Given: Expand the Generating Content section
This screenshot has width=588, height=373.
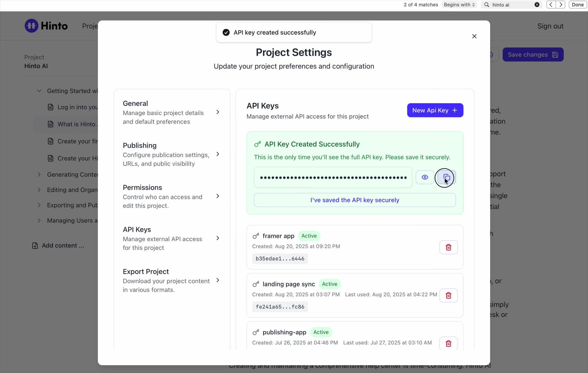Looking at the screenshot, I should point(39,175).
